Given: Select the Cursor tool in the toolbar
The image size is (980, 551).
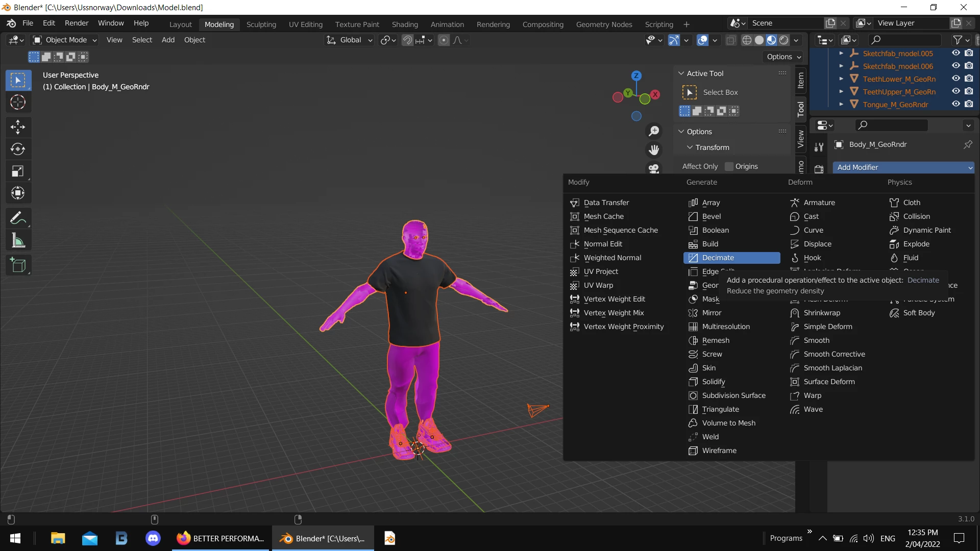Looking at the screenshot, I should 18,103.
